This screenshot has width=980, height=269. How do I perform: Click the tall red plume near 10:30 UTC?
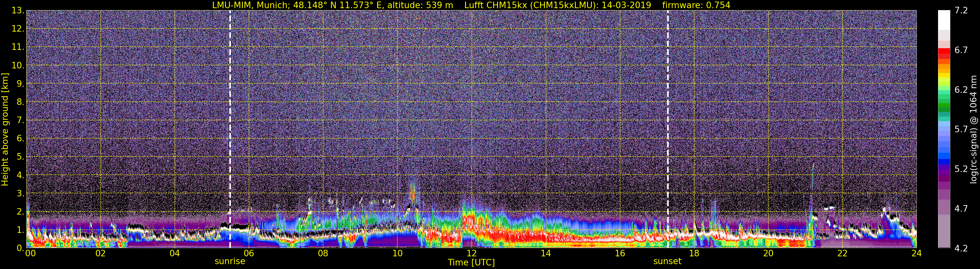tap(412, 193)
